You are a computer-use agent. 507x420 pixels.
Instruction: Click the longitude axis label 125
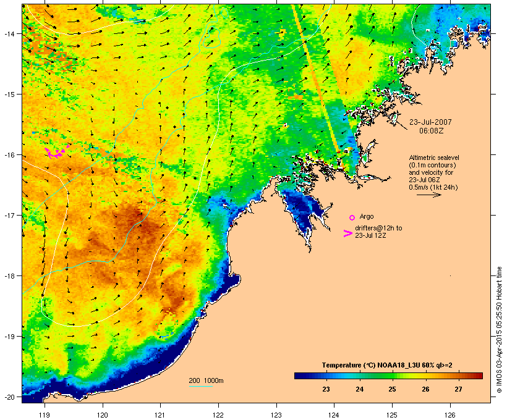pos(392,415)
